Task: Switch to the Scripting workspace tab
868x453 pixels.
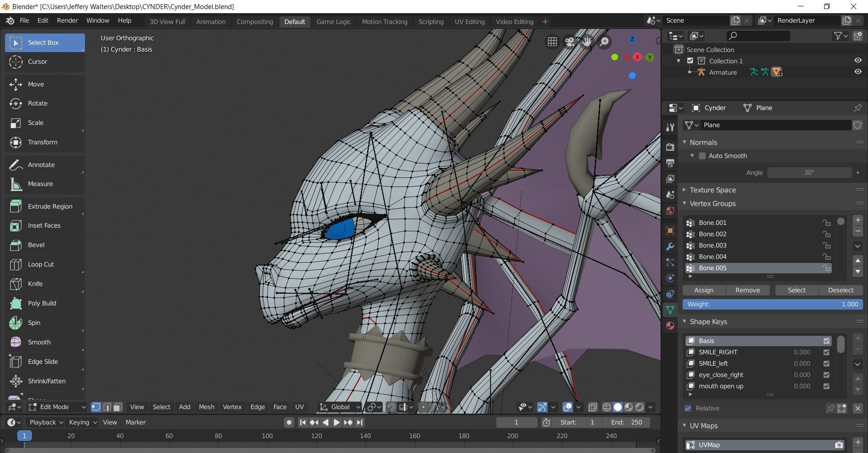Action: (431, 22)
